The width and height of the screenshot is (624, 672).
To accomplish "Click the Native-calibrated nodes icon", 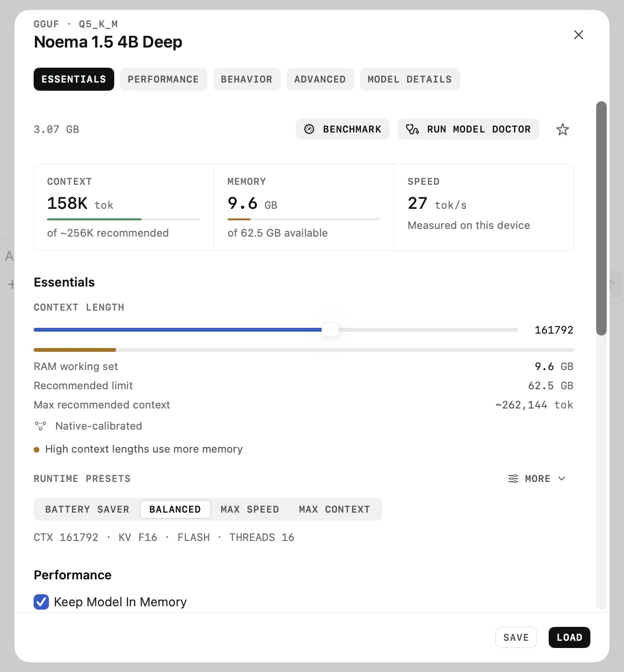I will coord(41,426).
